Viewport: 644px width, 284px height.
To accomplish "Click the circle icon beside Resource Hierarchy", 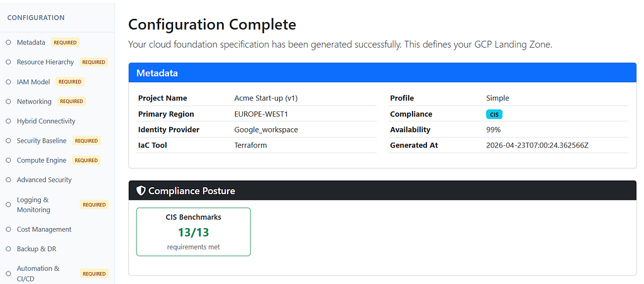I will click(x=8, y=62).
